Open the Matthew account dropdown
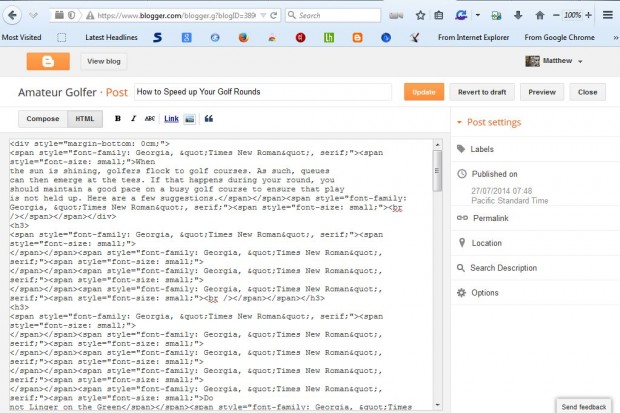This screenshot has height=413, width=620. tap(553, 61)
